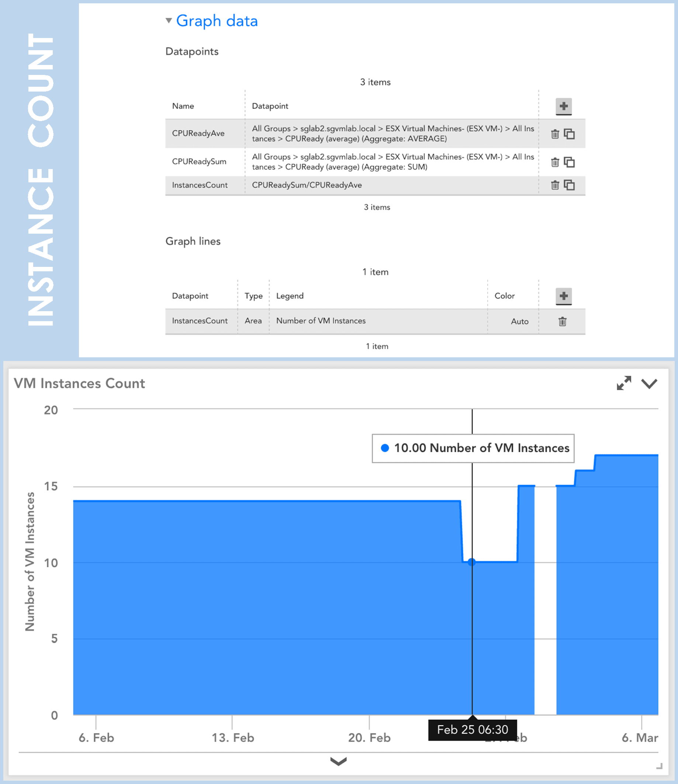This screenshot has height=784, width=678.
Task: Delete the Number of VM Instances graph line
Action: [562, 321]
